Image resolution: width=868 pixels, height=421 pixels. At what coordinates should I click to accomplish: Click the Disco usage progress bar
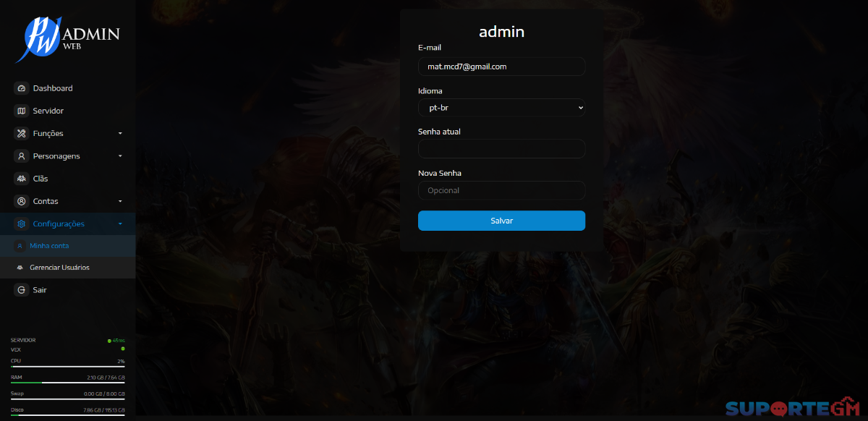coord(68,415)
